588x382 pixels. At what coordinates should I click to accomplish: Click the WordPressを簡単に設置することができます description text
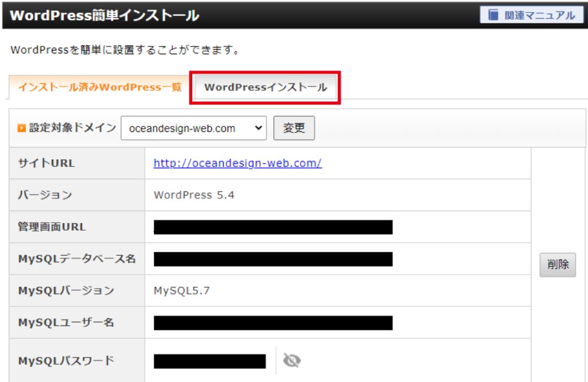[x=125, y=50]
